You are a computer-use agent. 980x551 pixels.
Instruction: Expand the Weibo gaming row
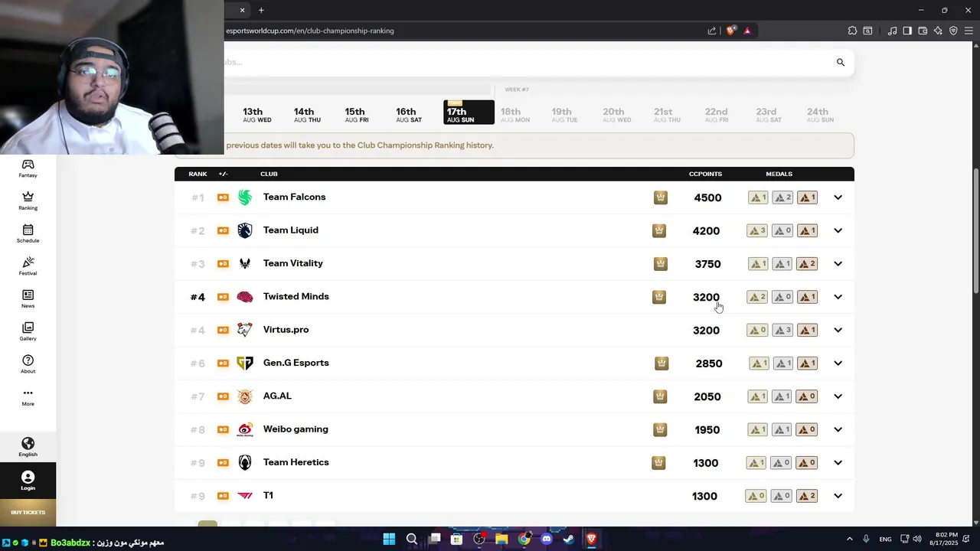pyautogui.click(x=838, y=429)
